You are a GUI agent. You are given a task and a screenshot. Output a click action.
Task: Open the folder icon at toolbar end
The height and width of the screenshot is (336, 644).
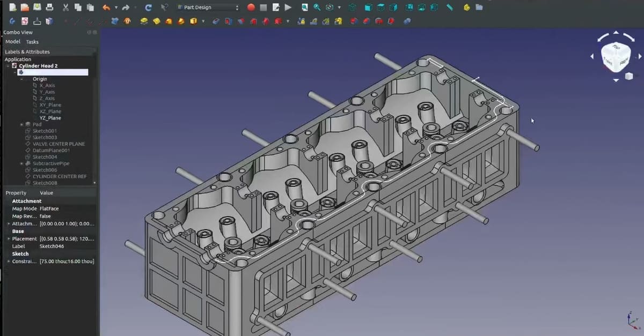479,8
